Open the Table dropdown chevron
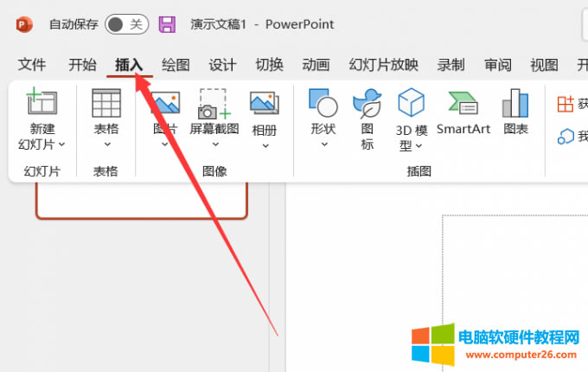The image size is (588, 372). coord(106,144)
